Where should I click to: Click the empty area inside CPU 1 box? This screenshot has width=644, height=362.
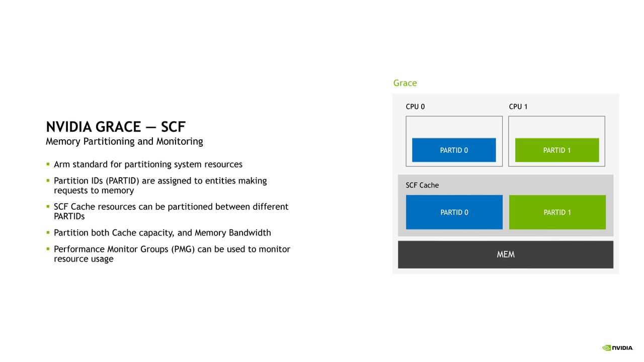pyautogui.click(x=556, y=127)
